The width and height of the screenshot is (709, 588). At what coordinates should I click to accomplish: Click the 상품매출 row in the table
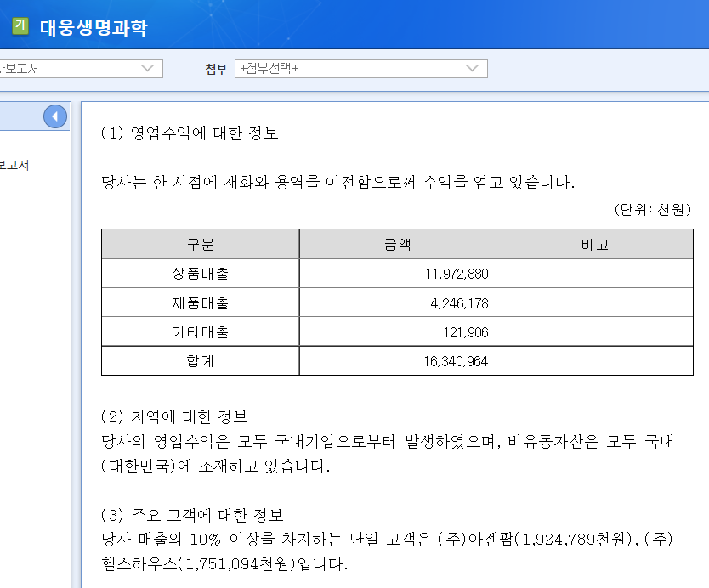pos(200,273)
